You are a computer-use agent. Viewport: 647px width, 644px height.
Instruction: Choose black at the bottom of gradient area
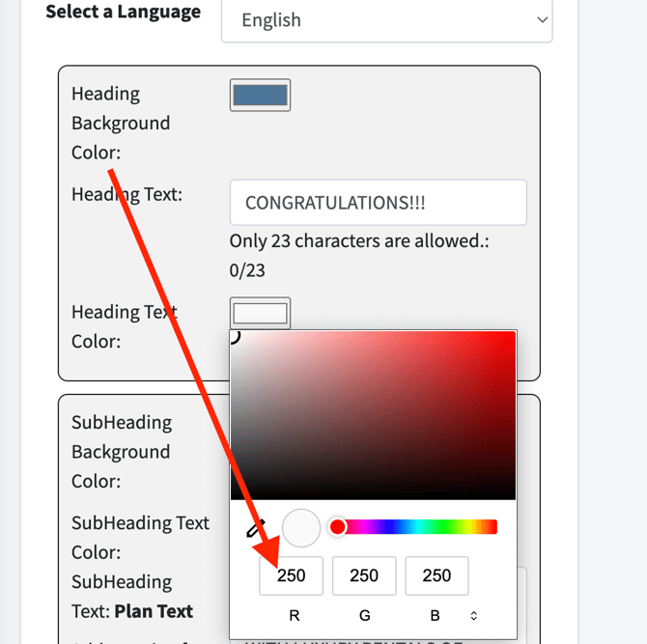[373, 496]
